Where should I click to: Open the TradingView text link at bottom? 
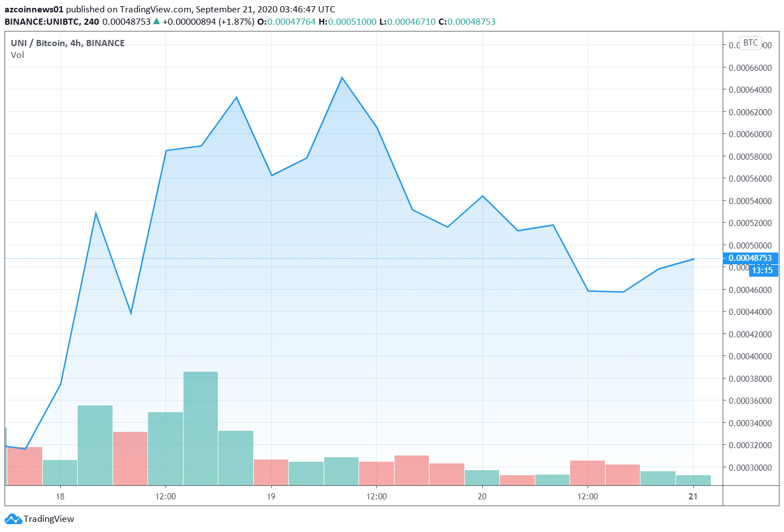(48, 519)
